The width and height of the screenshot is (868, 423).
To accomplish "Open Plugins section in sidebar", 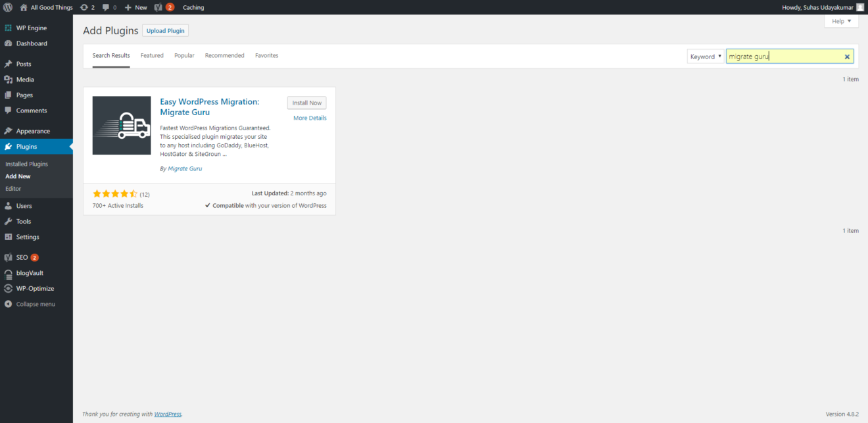I will click(36, 147).
